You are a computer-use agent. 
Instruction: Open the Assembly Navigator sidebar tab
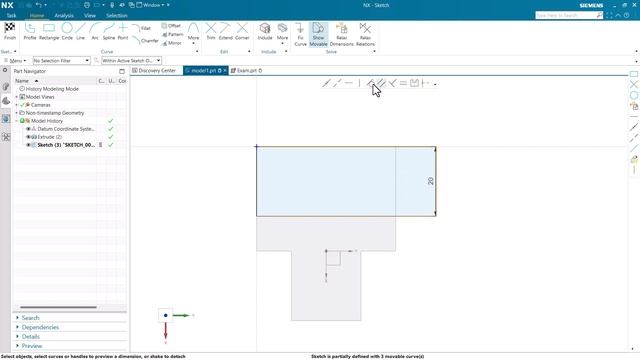tap(6, 87)
